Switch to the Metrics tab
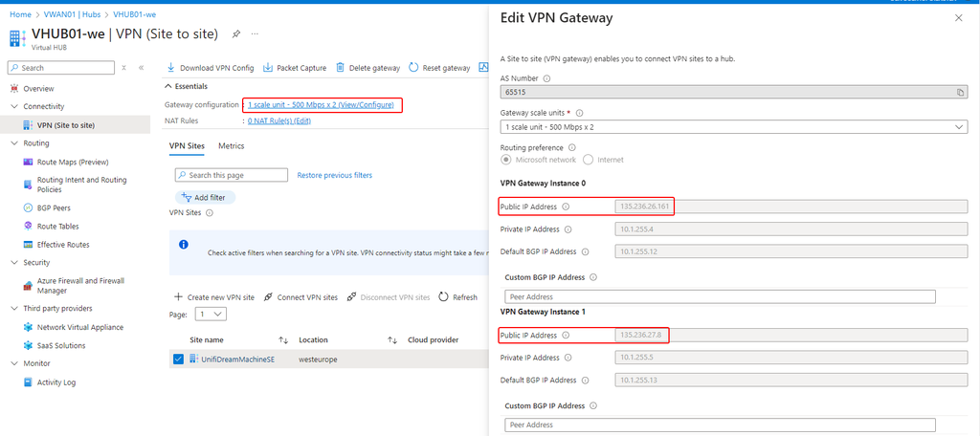This screenshot has height=436, width=980. (x=232, y=146)
